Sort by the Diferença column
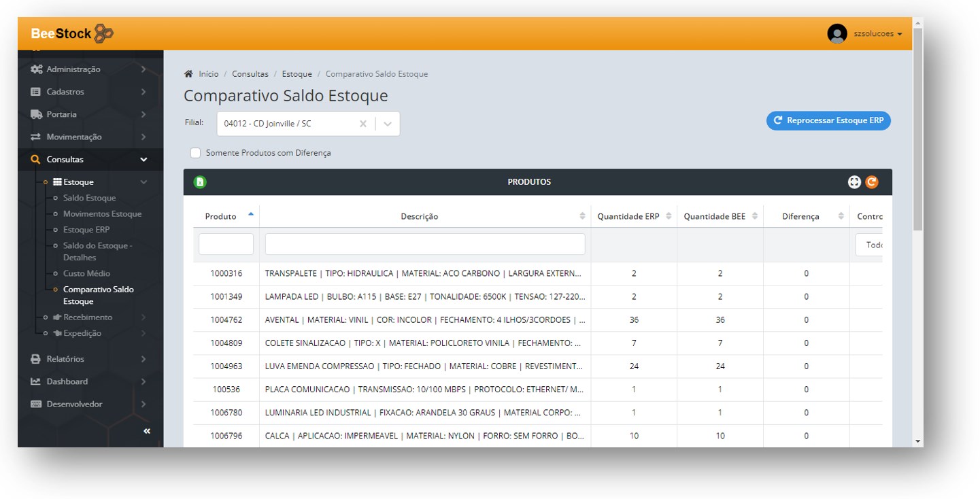The width and height of the screenshot is (980, 499). (806, 216)
